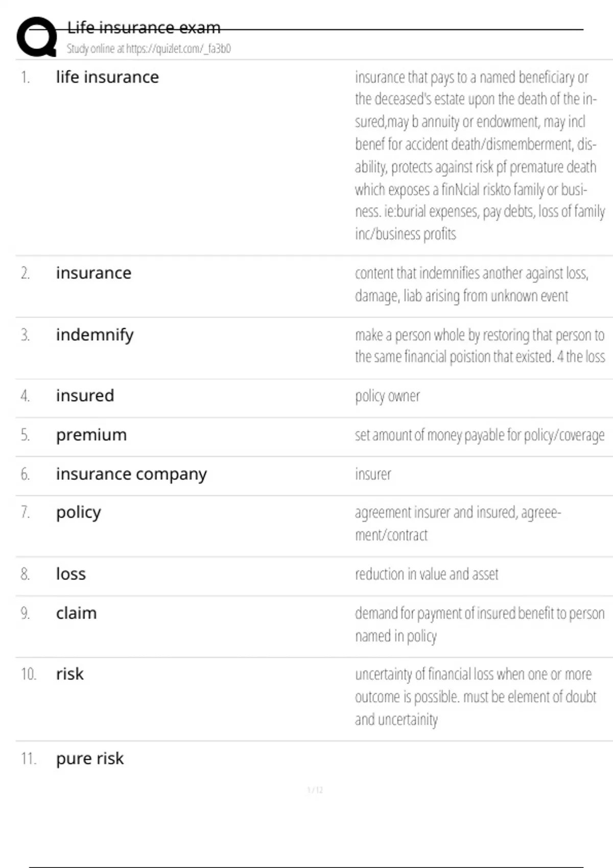Screen dimensions: 613x868
Task: Click the definition starting "content that indemnifies"
Action: (x=471, y=284)
